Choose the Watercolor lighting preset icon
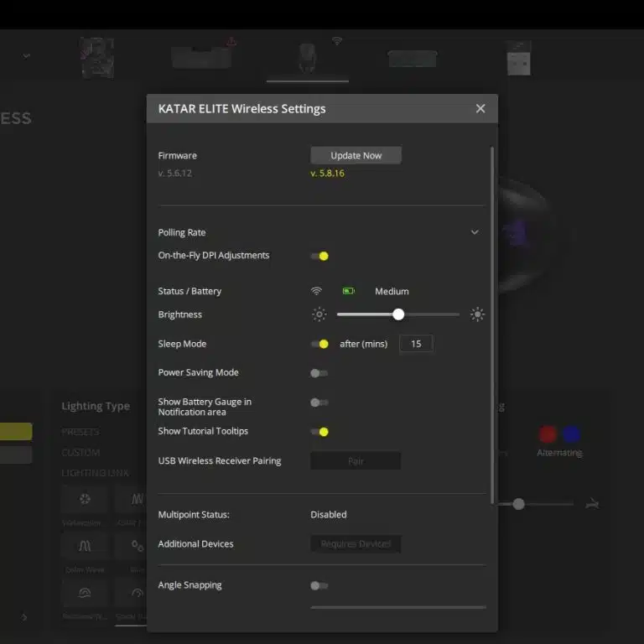Image resolution: width=644 pixels, height=644 pixels. click(x=84, y=499)
